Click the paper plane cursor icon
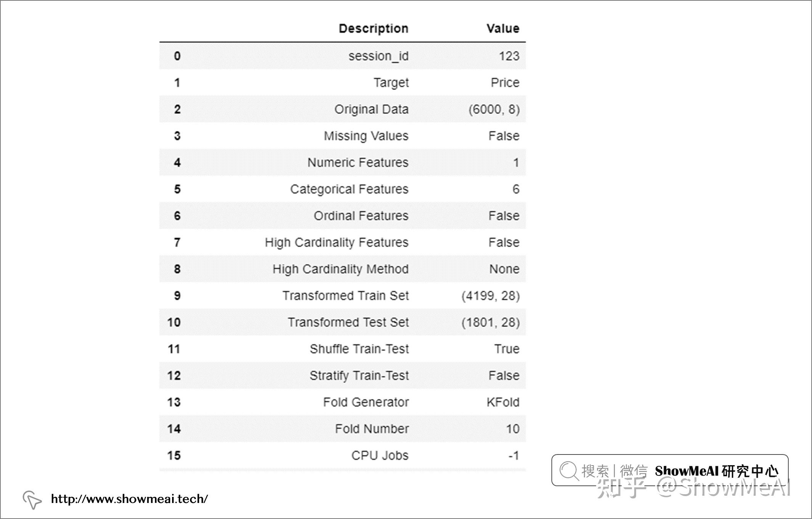 (32, 500)
